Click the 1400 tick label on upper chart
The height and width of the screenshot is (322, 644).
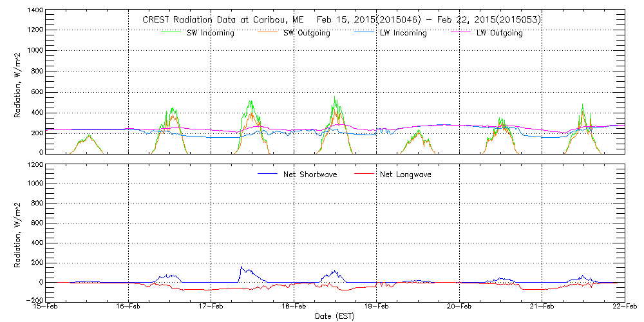35,11
